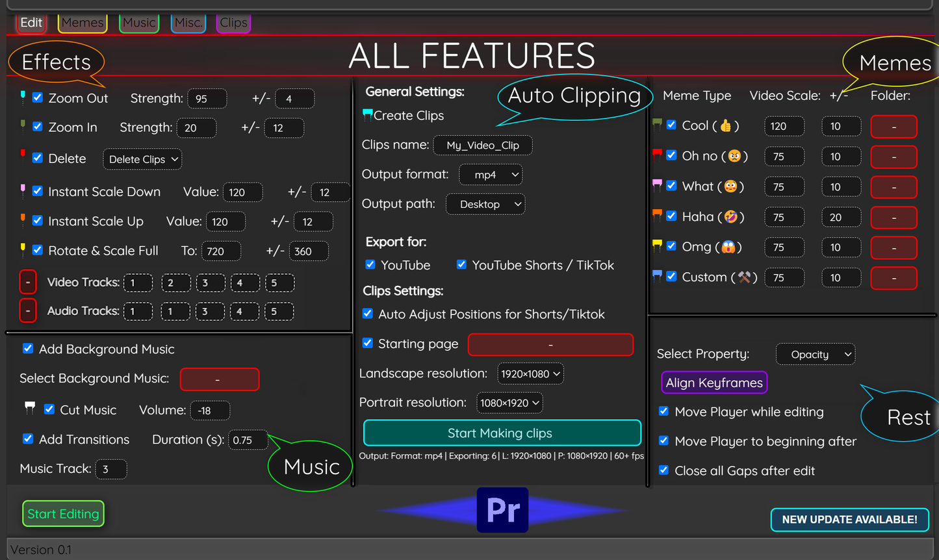Uncheck Move Player while editing
939x560 pixels.
pyautogui.click(x=663, y=411)
